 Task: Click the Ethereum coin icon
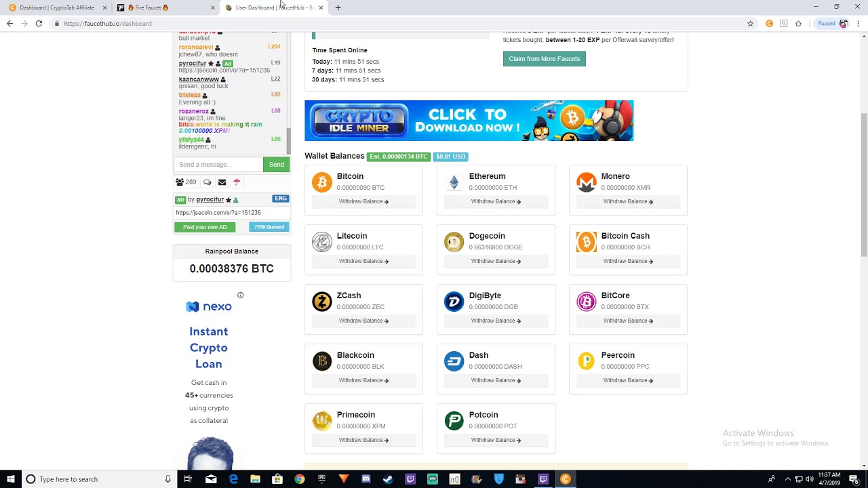pyautogui.click(x=454, y=182)
